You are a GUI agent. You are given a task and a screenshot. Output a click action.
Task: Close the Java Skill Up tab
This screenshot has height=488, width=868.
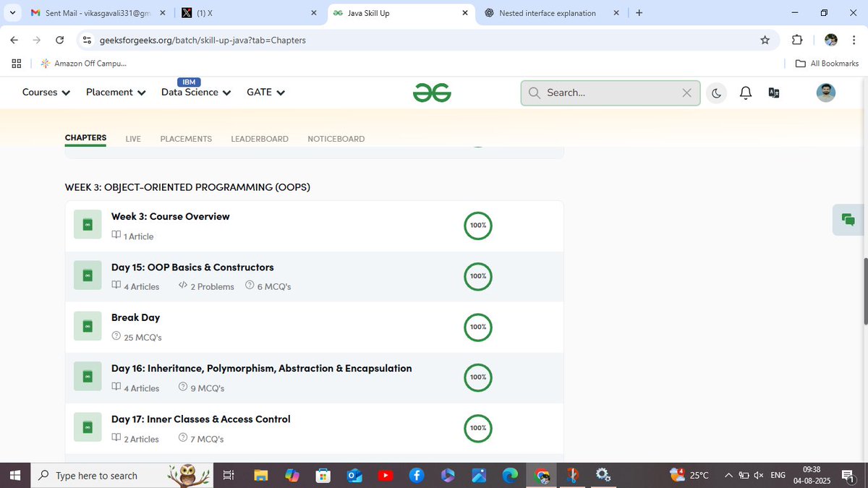click(464, 13)
